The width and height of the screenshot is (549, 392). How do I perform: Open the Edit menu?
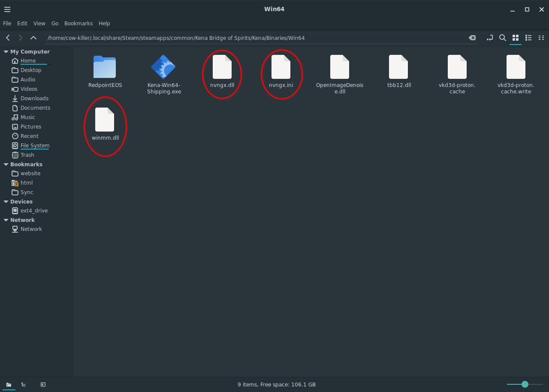click(22, 23)
